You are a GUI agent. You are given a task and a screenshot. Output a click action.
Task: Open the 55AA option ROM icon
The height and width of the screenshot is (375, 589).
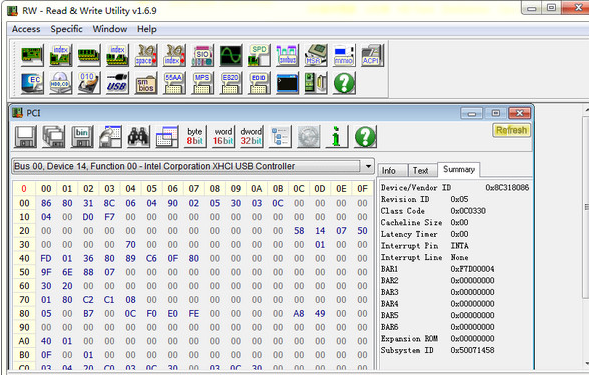coord(174,83)
